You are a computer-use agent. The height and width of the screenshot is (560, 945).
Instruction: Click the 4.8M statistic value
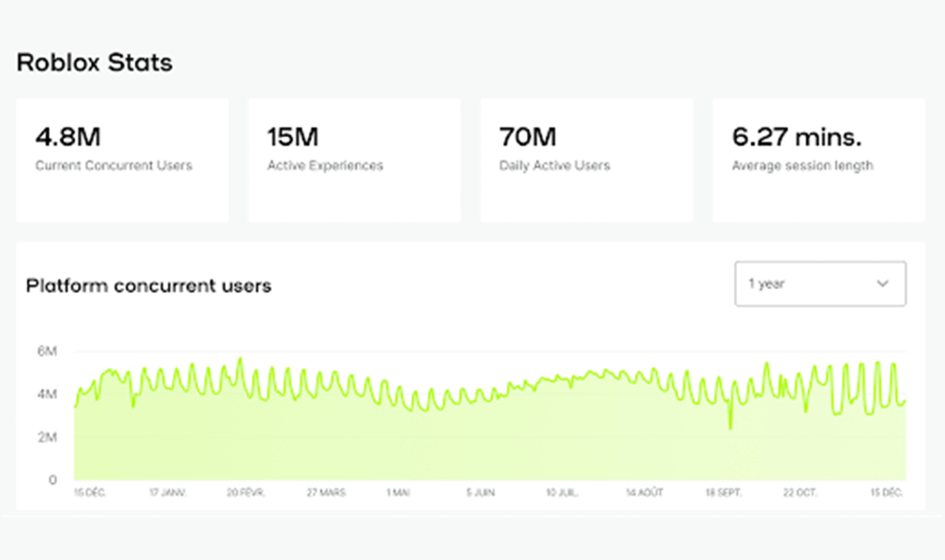[68, 137]
